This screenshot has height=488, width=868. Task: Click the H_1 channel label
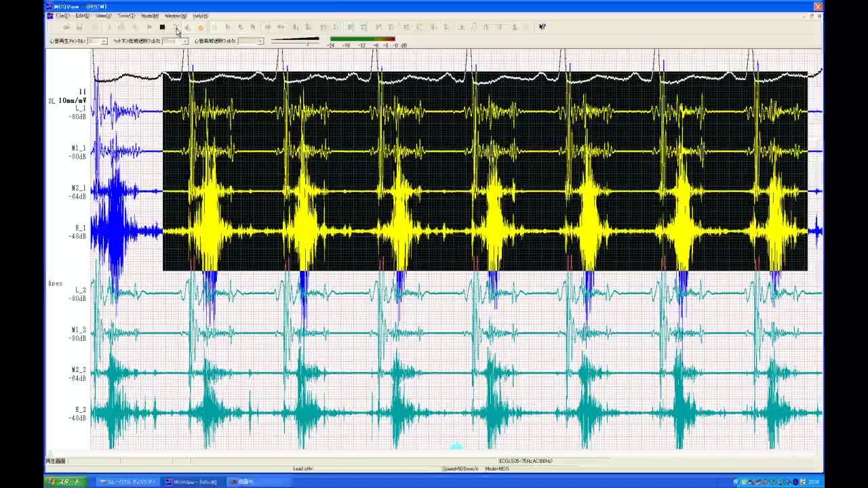pyautogui.click(x=80, y=228)
